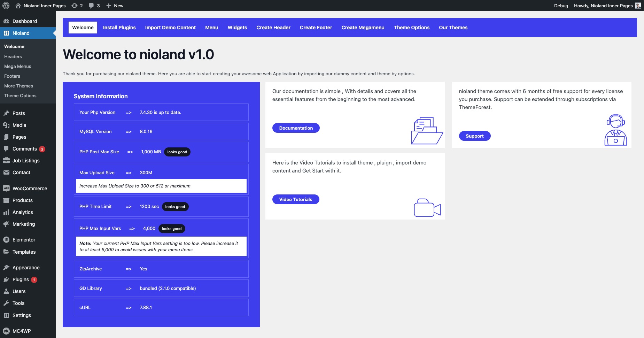This screenshot has height=338, width=644.
Task: Open the WooCommerce sidebar icon
Action: pyautogui.click(x=6, y=189)
